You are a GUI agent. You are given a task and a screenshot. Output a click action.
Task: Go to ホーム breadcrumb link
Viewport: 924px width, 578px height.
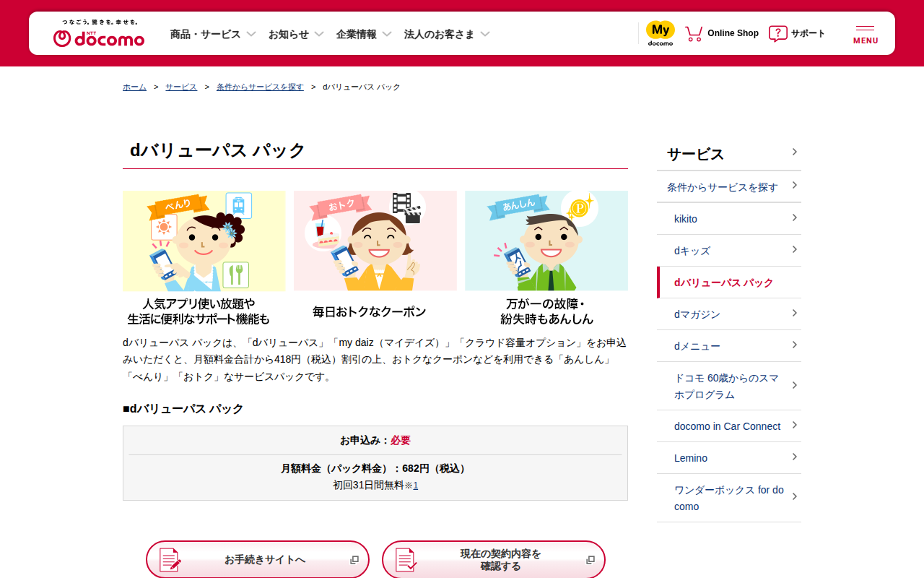[x=134, y=87]
